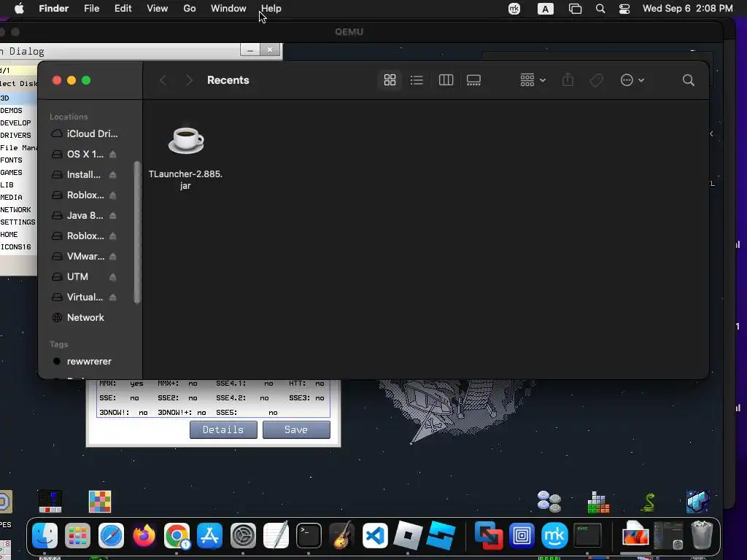Image resolution: width=747 pixels, height=560 pixels.
Task: Open Terminal from the Dock
Action: [309, 536]
